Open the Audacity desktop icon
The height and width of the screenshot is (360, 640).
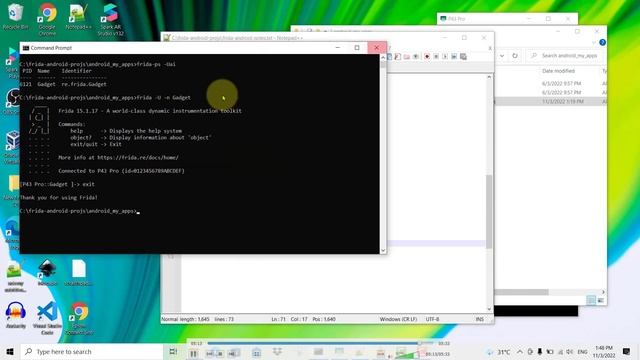tap(16, 315)
